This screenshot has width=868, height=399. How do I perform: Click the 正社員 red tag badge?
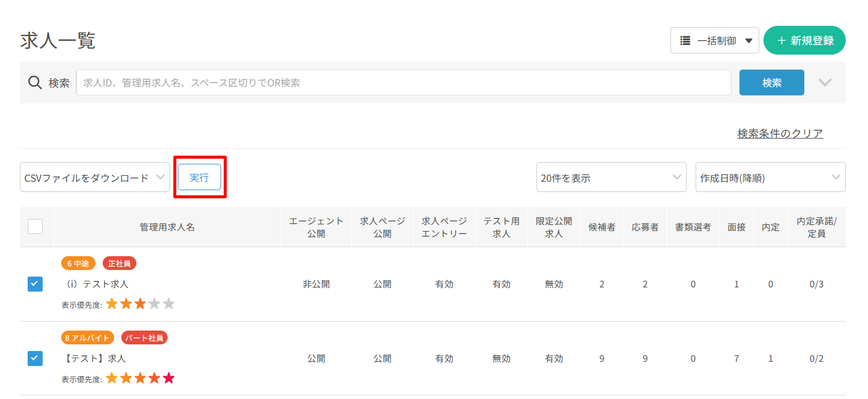(x=120, y=263)
